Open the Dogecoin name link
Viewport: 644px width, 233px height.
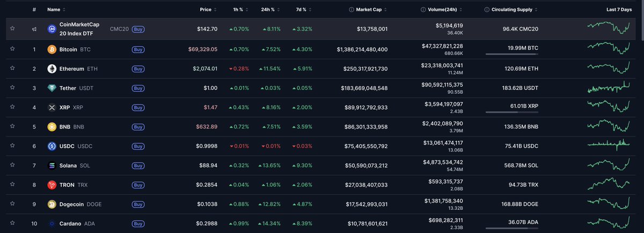pyautogui.click(x=72, y=204)
